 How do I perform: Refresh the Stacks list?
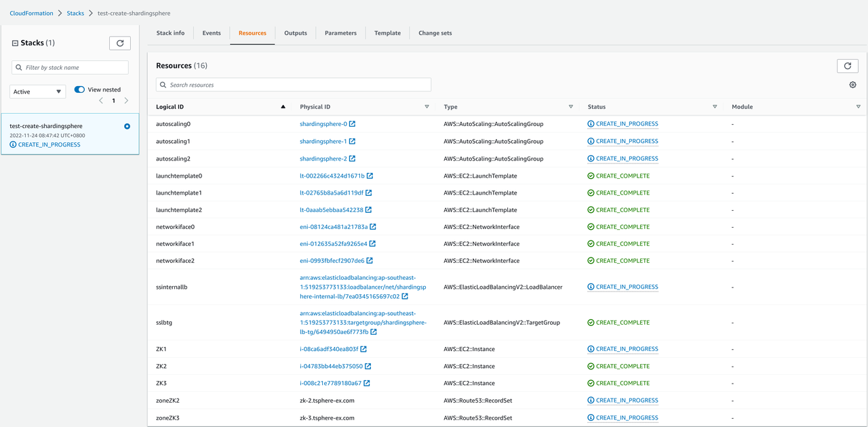119,43
